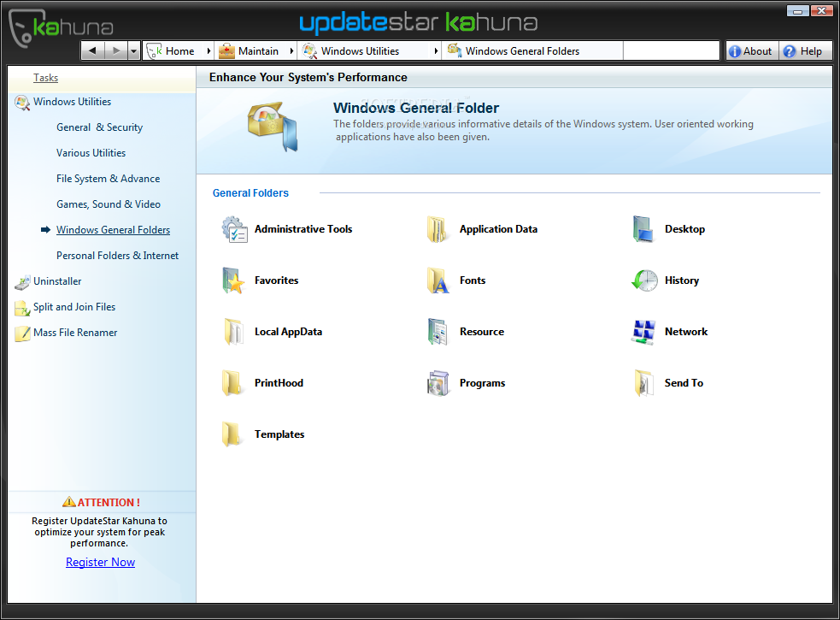The width and height of the screenshot is (840, 620).
Task: Click the Uninstaller sidebar label
Action: point(57,281)
